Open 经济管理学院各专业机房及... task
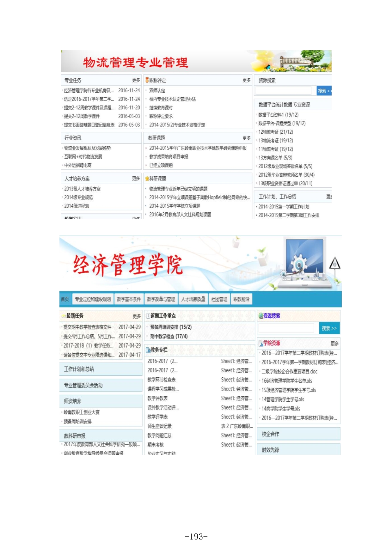 89,90
